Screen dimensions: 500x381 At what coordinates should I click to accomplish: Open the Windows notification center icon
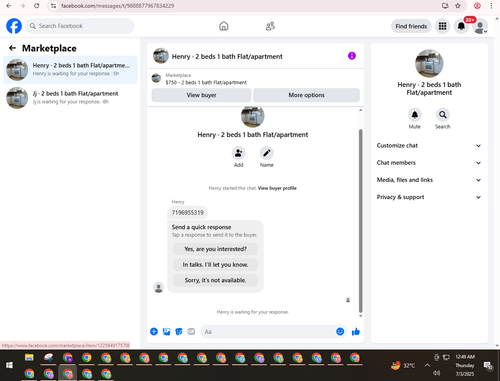[488, 366]
